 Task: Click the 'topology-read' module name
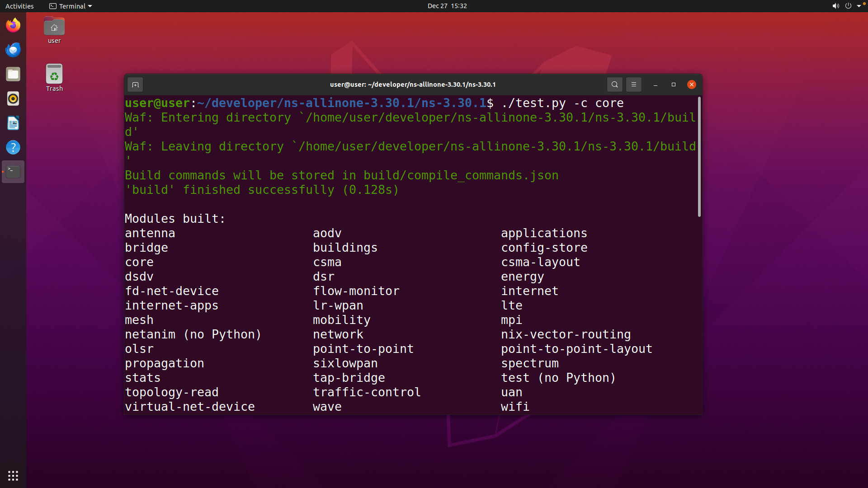172,392
